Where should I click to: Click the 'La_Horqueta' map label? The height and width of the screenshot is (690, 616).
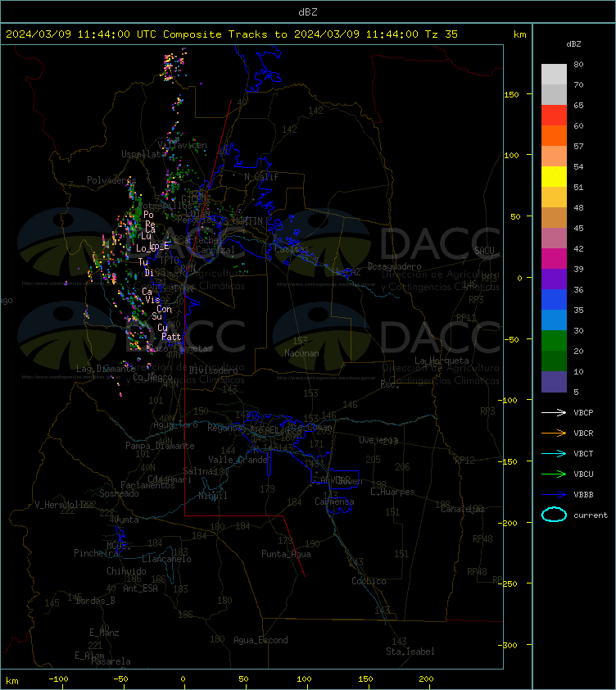coord(442,361)
